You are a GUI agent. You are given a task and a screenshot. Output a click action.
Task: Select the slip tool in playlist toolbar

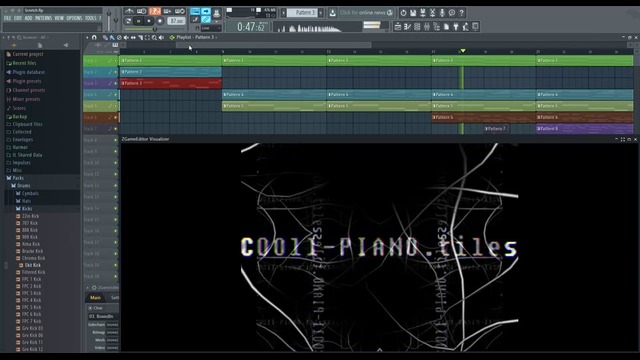[133, 38]
